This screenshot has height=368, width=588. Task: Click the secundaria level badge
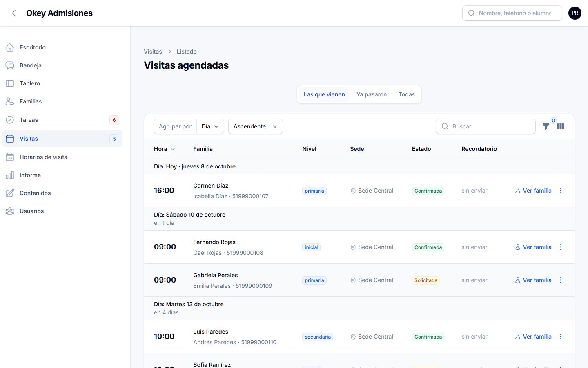(x=318, y=337)
